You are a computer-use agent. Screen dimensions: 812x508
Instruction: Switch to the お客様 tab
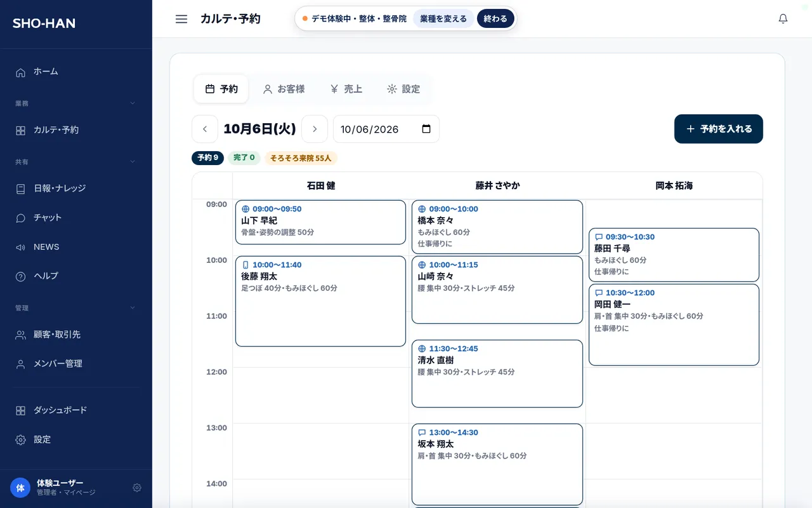point(284,89)
